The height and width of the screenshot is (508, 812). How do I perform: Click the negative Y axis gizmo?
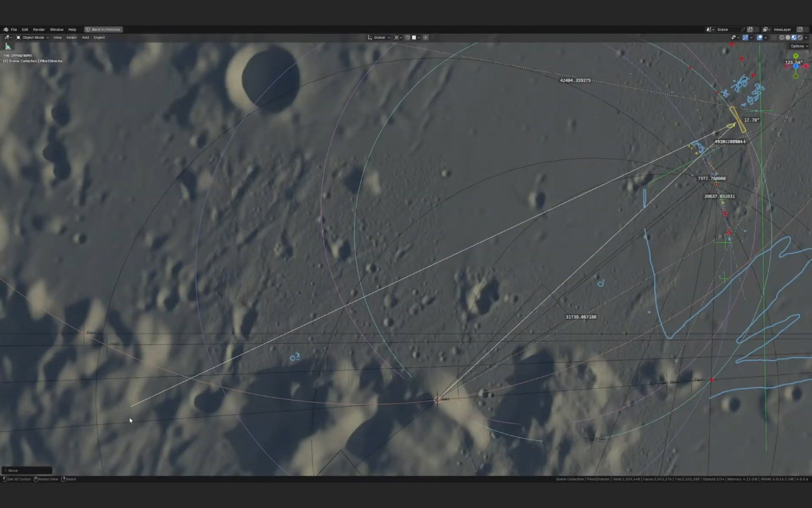(x=795, y=77)
